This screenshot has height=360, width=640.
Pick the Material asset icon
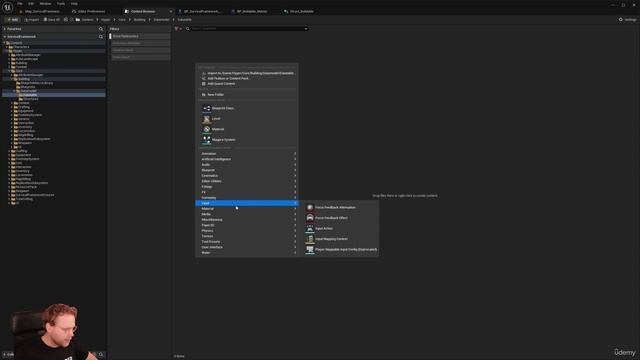[x=207, y=129]
